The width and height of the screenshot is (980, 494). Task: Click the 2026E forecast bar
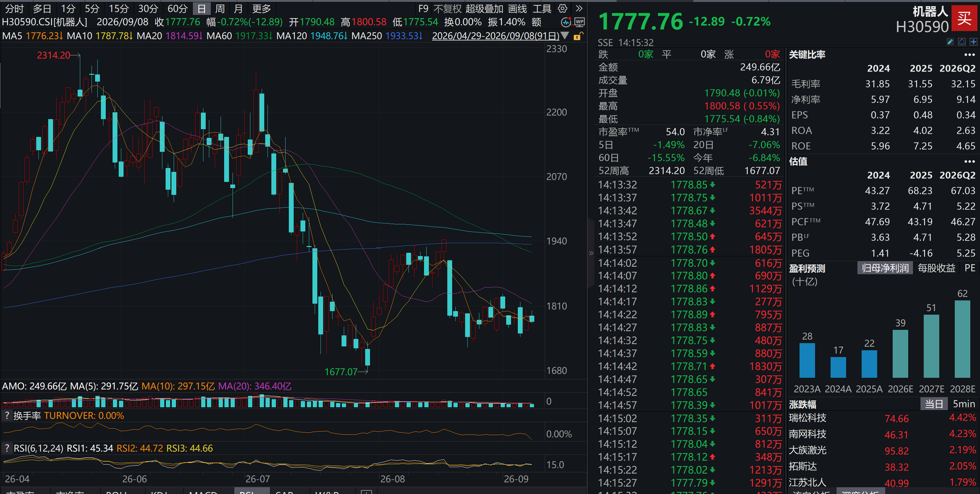(900, 354)
